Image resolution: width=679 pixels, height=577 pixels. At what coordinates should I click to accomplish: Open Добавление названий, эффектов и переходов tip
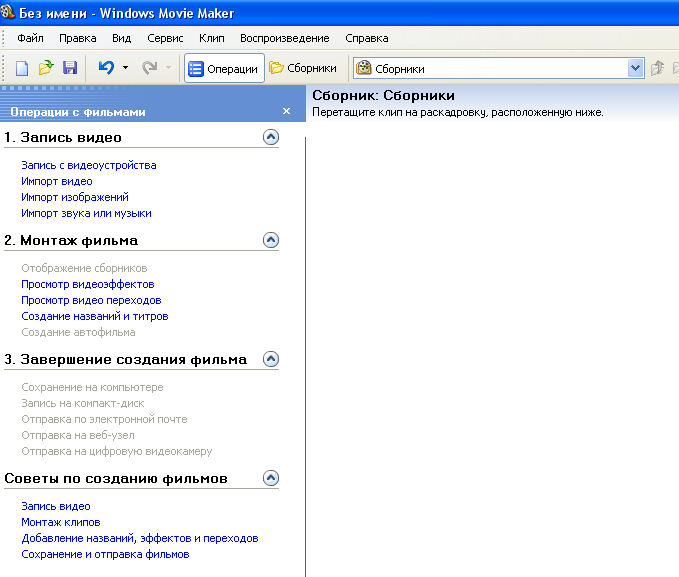point(140,538)
